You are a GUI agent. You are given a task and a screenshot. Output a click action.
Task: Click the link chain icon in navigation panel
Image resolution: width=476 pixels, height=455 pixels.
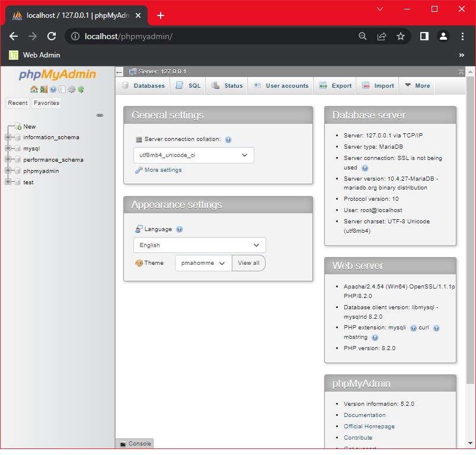[x=100, y=115]
